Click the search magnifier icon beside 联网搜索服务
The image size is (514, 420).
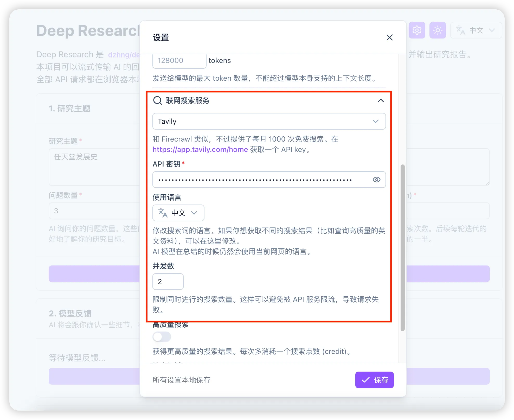(x=157, y=100)
